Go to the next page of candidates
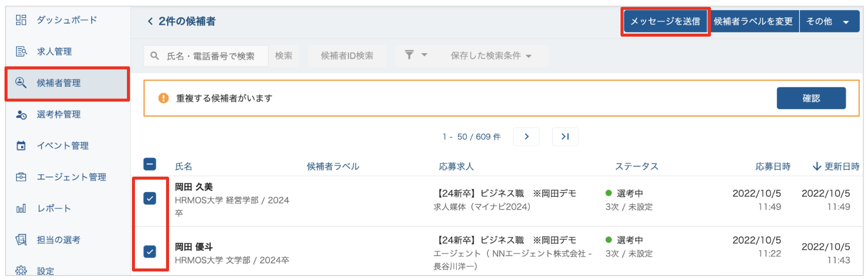868x280 pixels. [x=526, y=136]
